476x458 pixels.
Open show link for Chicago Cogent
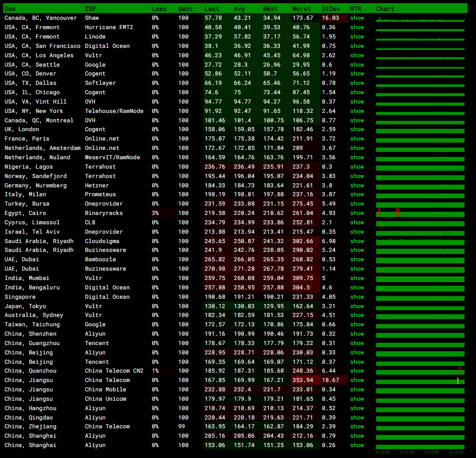[x=357, y=92]
